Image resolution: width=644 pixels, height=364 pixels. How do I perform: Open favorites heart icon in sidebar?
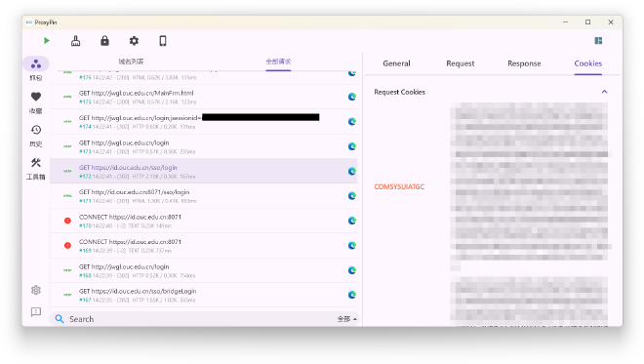(x=36, y=97)
